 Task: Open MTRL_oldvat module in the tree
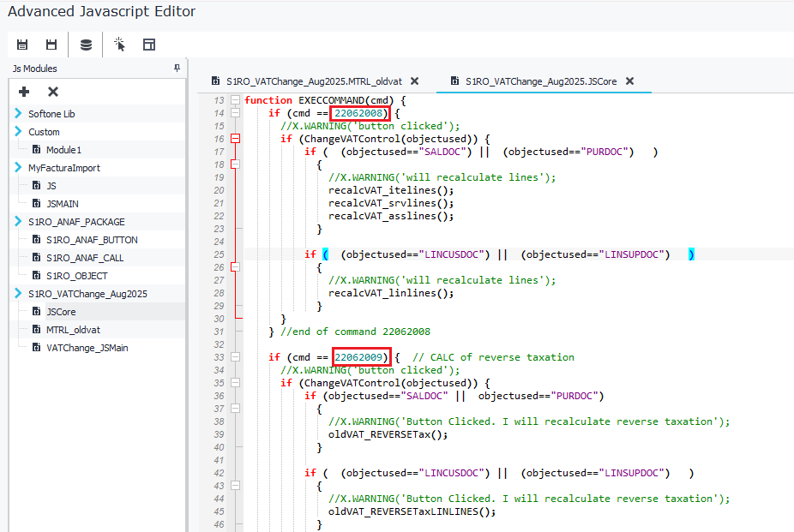(x=73, y=330)
